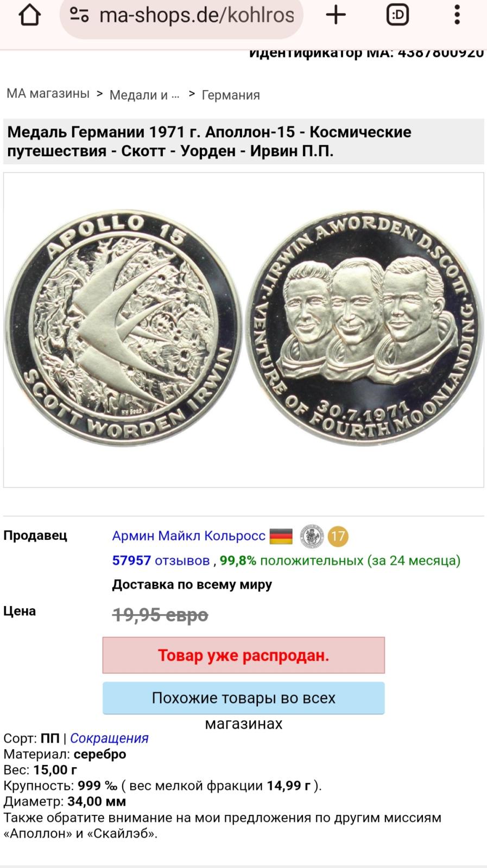Tap the German flag icon beside the seller
Image resolution: width=487 pixels, height=868 pixels.
point(281,537)
